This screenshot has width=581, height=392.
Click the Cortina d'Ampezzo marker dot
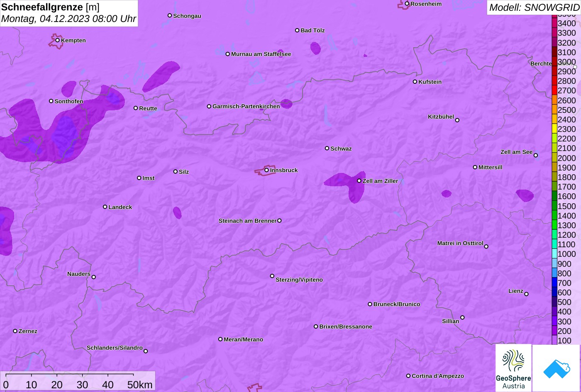[408, 376]
